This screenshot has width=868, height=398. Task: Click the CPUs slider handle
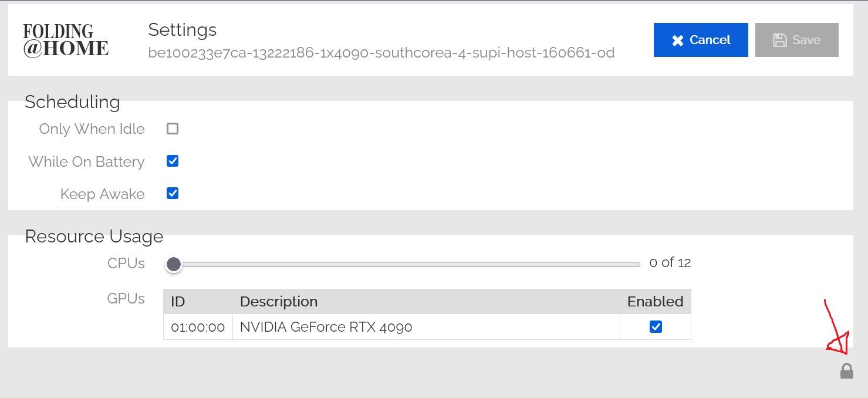173,264
